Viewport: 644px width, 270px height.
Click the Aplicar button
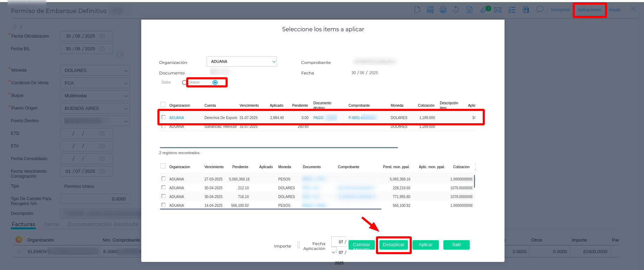pyautogui.click(x=425, y=245)
